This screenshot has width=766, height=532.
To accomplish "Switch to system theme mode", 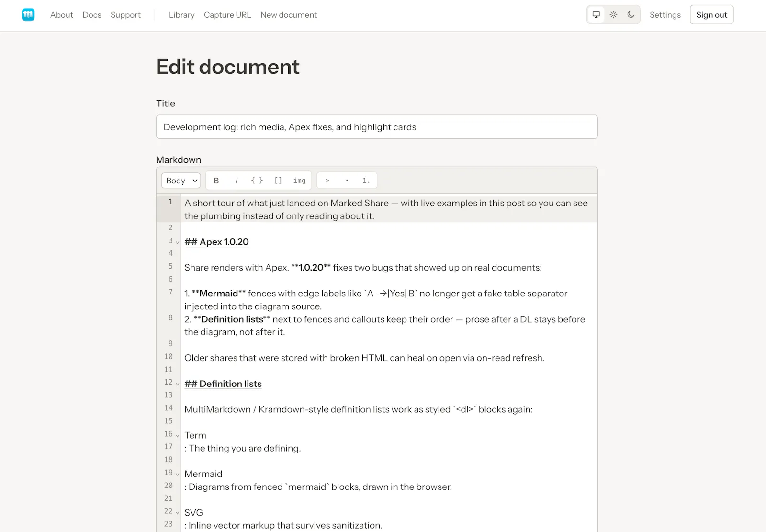I will 596,15.
